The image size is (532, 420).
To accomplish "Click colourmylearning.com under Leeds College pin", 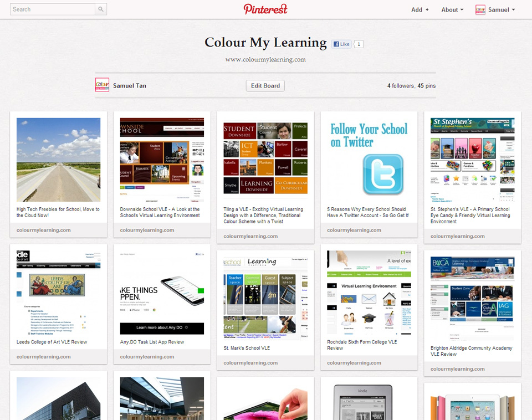I will pyautogui.click(x=43, y=357).
